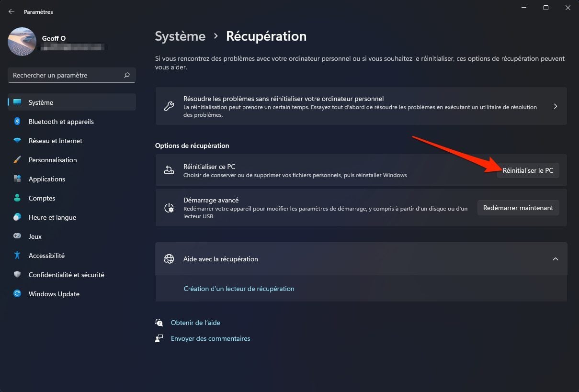
Task: Click the search magnifier icon
Action: click(127, 75)
